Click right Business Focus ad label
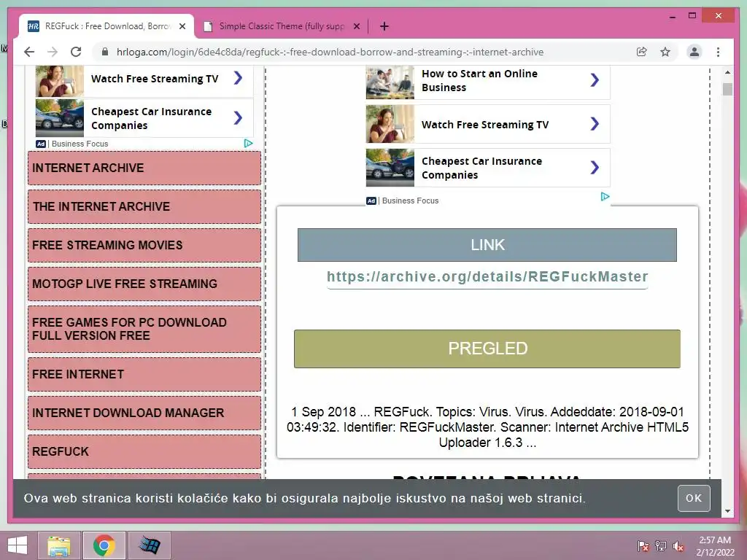The height and width of the screenshot is (560, 747). [x=410, y=201]
